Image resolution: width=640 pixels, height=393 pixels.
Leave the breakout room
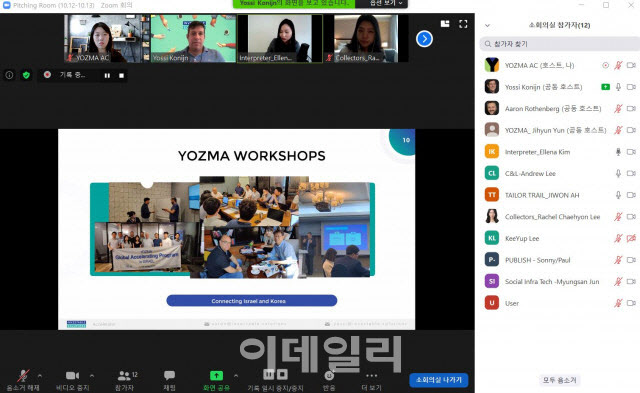click(439, 380)
